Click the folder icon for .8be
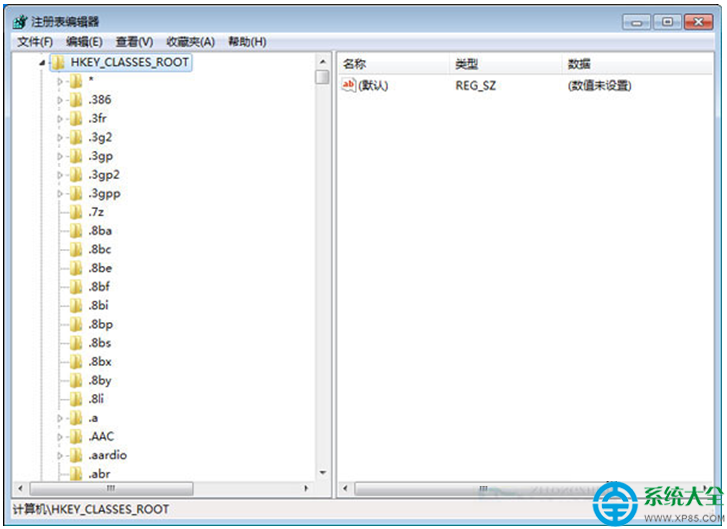 (x=76, y=268)
